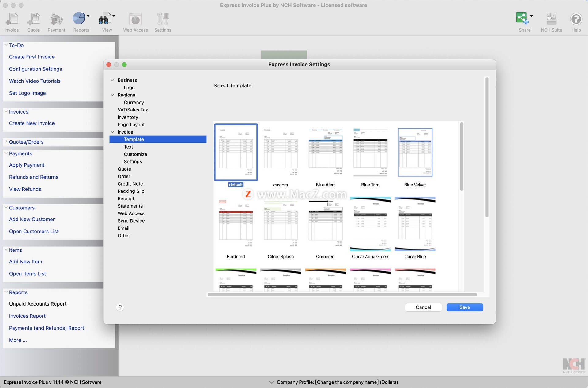Open Sync Device settings
This screenshot has width=588, height=388.
[x=131, y=221]
